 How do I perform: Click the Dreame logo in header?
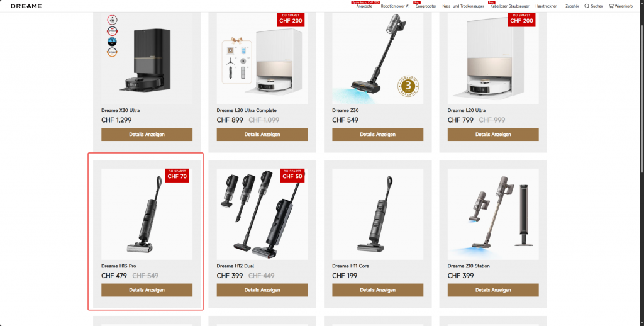[26, 6]
